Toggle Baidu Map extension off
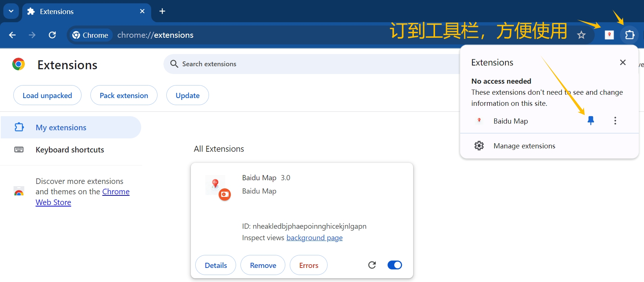This screenshot has height=282, width=644. pos(395,265)
